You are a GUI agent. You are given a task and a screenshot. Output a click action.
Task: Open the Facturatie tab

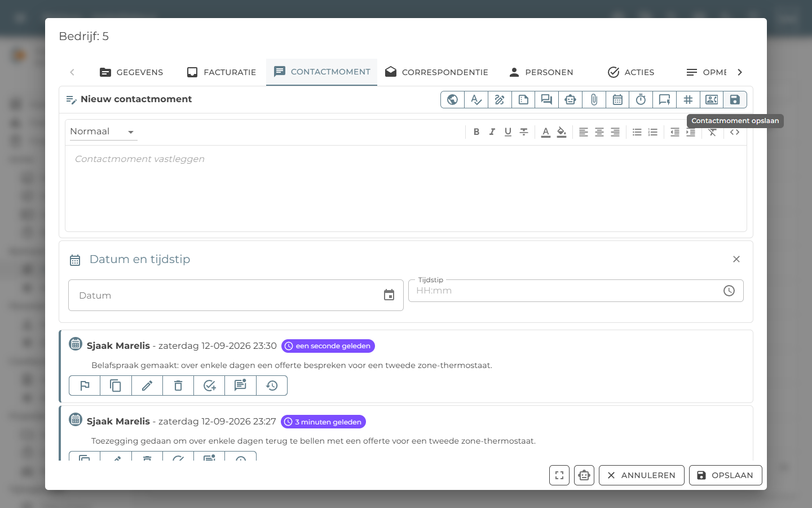coord(222,72)
